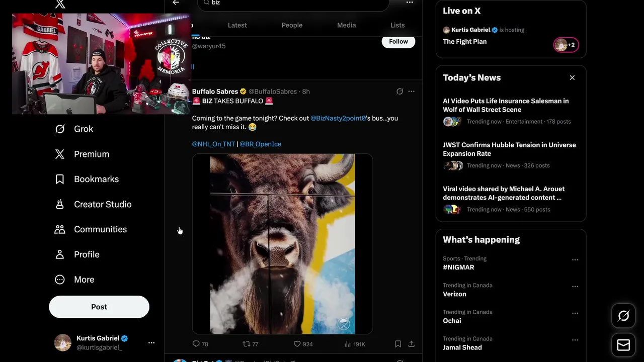The height and width of the screenshot is (362, 644).
Task: Click the @BuffaloSabres handle
Action: 273,92
